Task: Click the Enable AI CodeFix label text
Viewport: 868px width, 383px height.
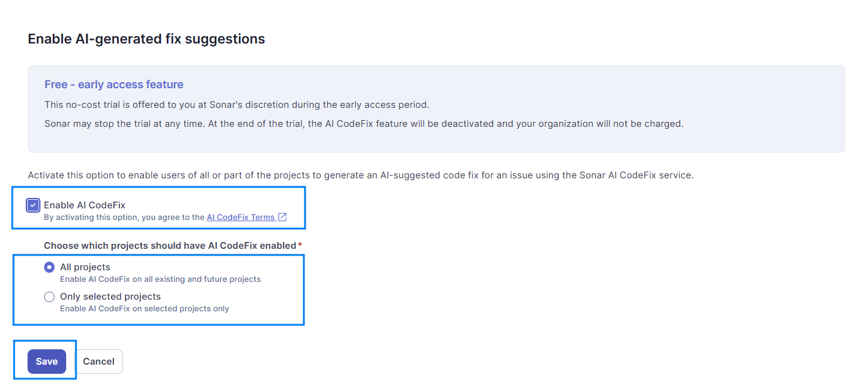Action: (x=85, y=205)
